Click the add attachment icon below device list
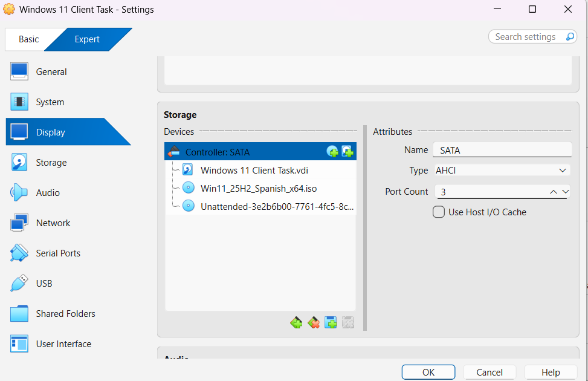 (331, 322)
